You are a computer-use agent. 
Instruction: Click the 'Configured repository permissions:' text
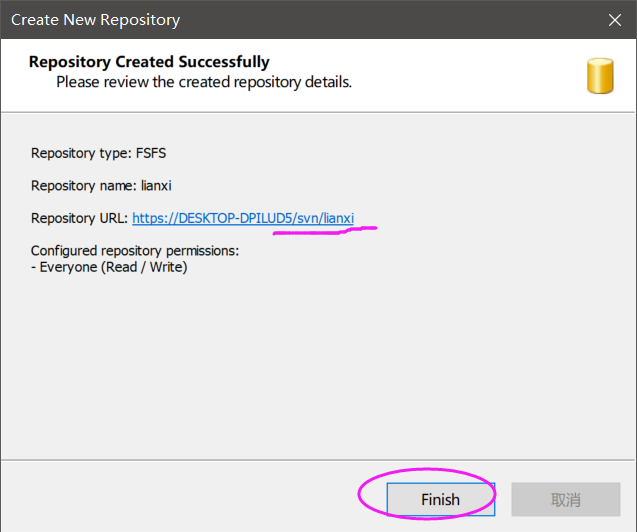(134, 250)
